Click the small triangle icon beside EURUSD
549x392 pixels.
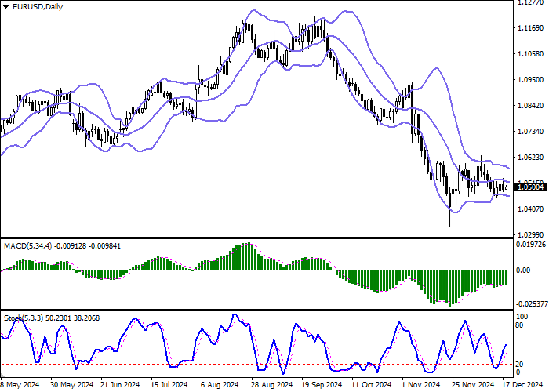tap(5, 7)
